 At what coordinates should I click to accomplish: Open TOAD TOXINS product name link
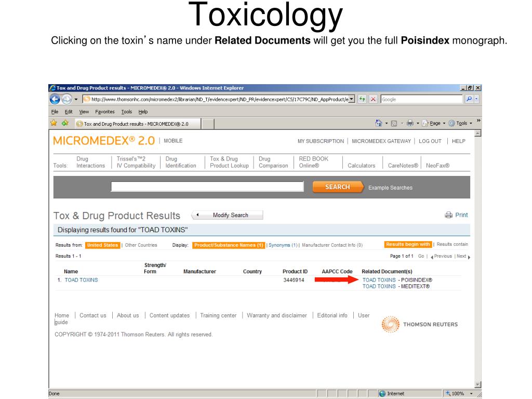tap(81, 280)
